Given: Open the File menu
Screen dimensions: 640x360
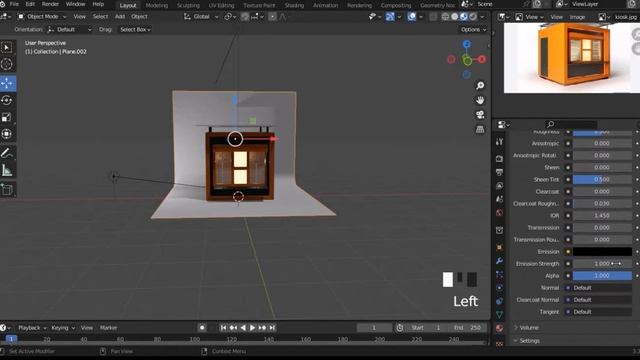Looking at the screenshot, I should (x=14, y=4).
